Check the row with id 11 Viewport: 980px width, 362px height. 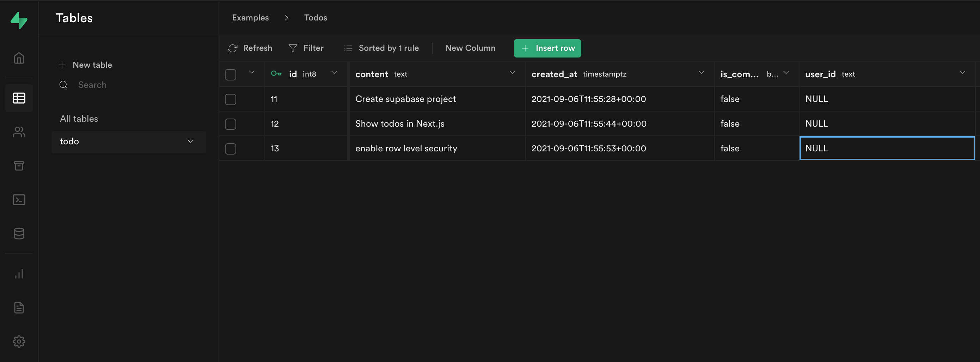tap(231, 99)
